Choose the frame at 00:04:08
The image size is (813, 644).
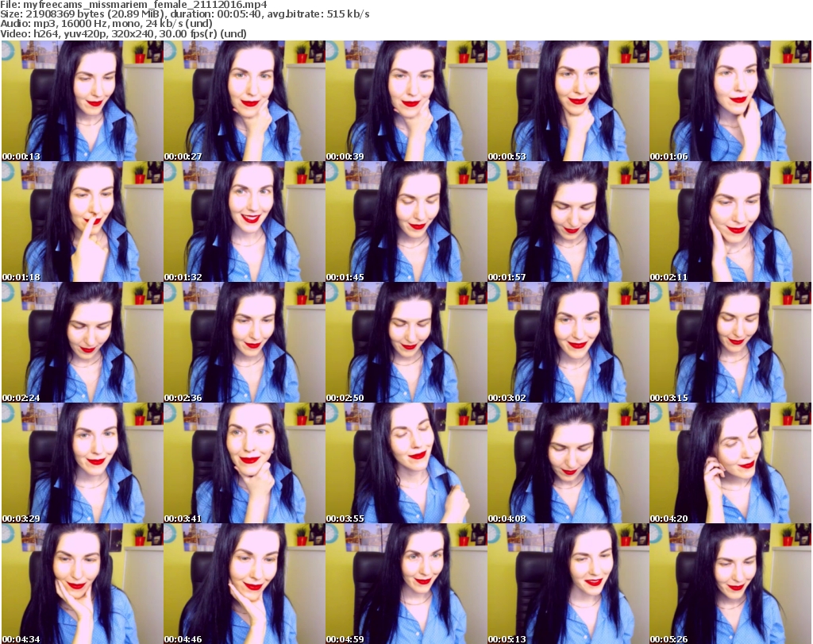tap(568, 463)
